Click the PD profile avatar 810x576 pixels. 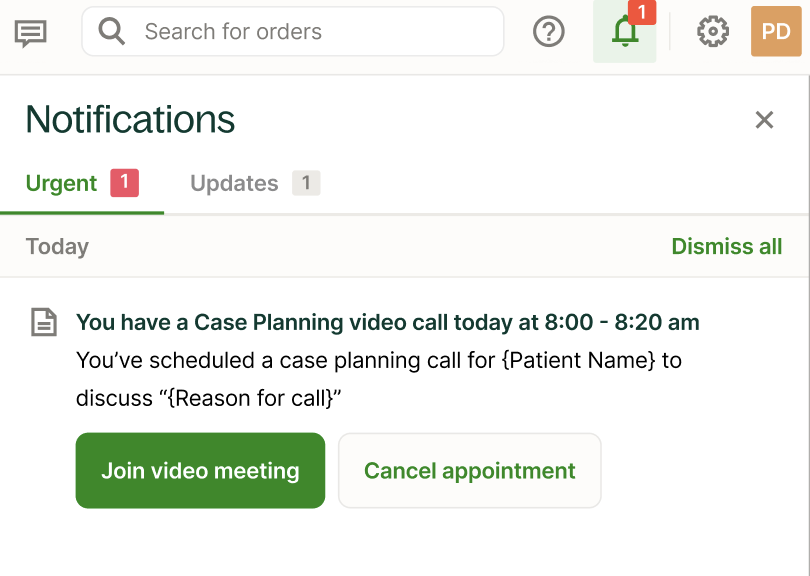(x=776, y=31)
